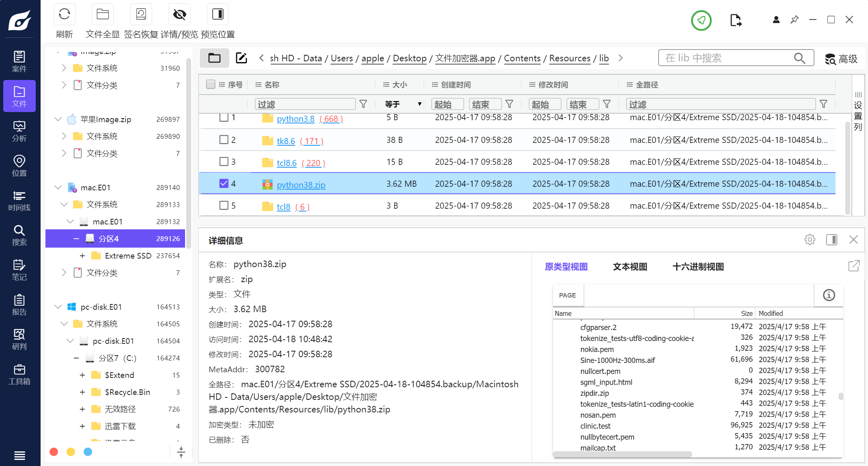Click the 文件全显 toolbar icon
This screenshot has height=466, width=868.
pos(103,15)
